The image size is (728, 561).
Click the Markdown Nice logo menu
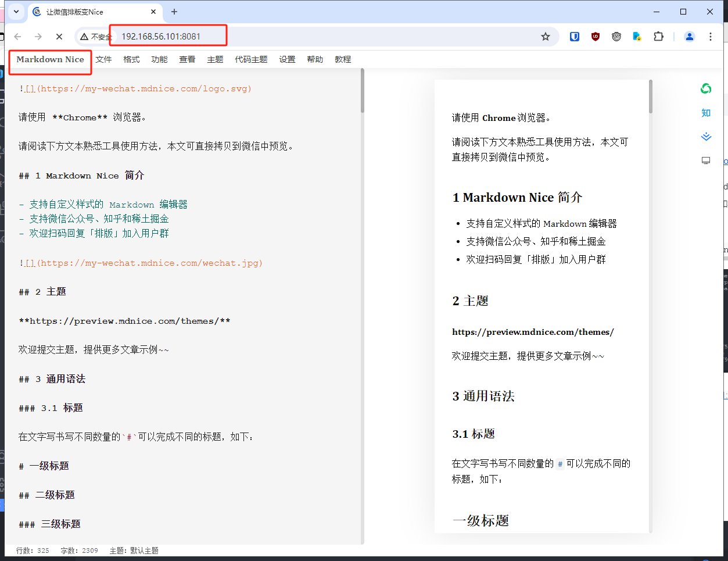(x=51, y=59)
